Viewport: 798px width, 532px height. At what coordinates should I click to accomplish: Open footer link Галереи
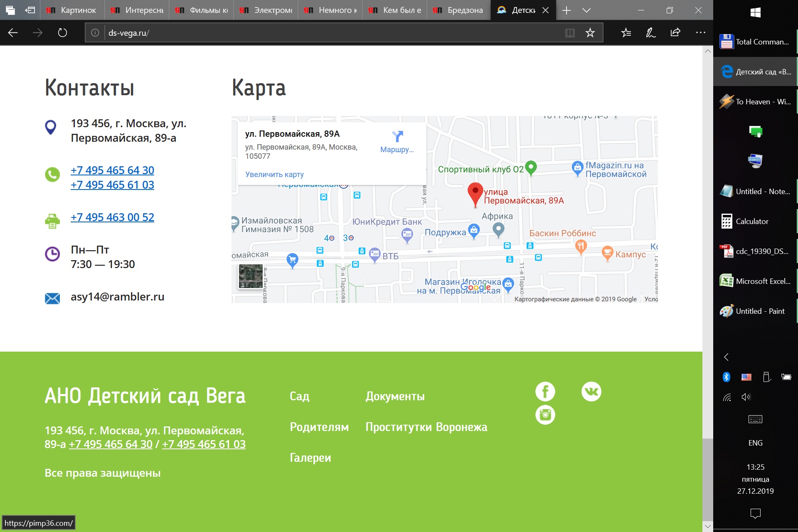click(x=310, y=458)
